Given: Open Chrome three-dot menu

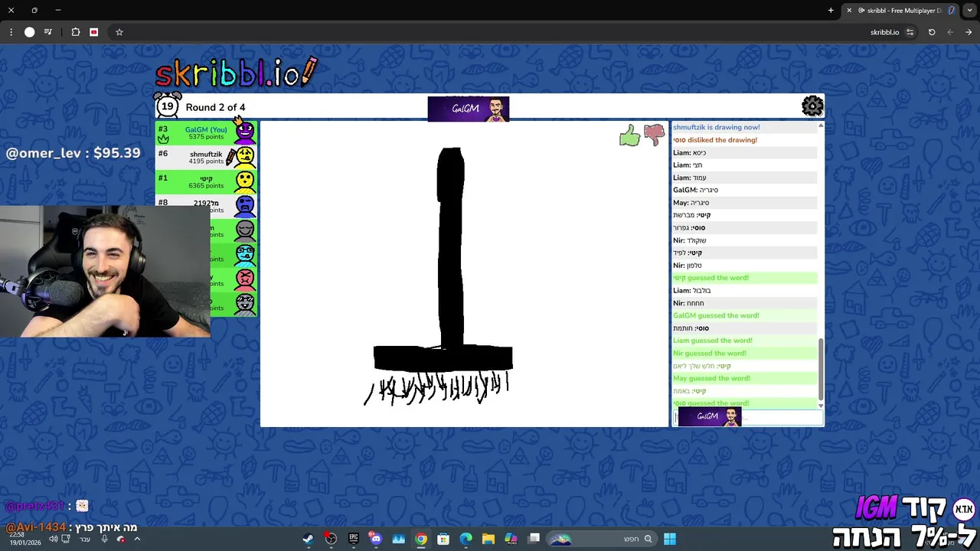Looking at the screenshot, I should pos(11,32).
